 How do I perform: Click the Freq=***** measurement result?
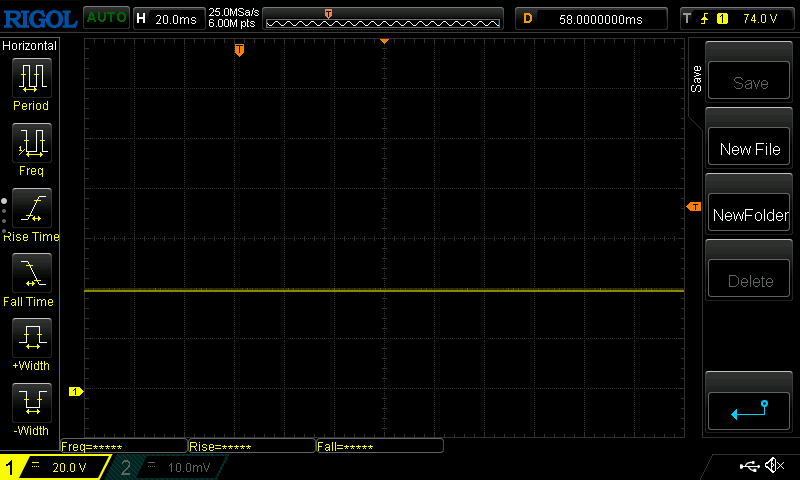[x=124, y=446]
